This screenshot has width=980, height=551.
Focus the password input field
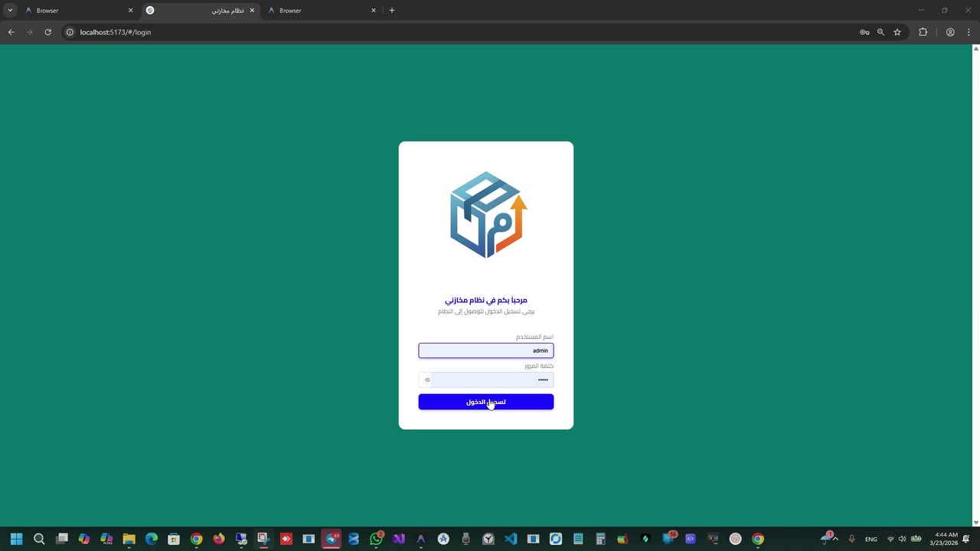pos(490,380)
